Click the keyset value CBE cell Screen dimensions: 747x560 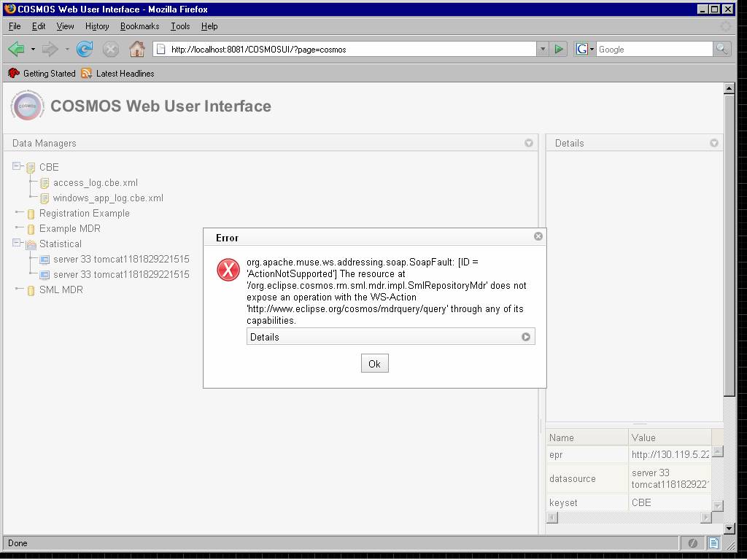pyautogui.click(x=670, y=502)
